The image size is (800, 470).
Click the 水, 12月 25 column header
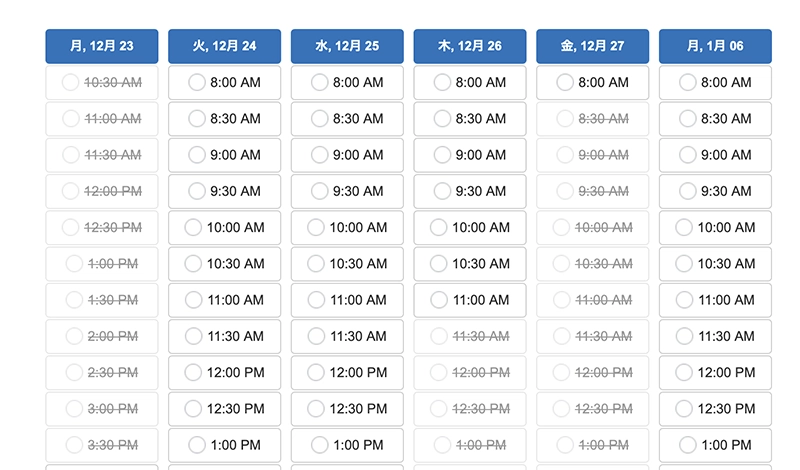(347, 46)
